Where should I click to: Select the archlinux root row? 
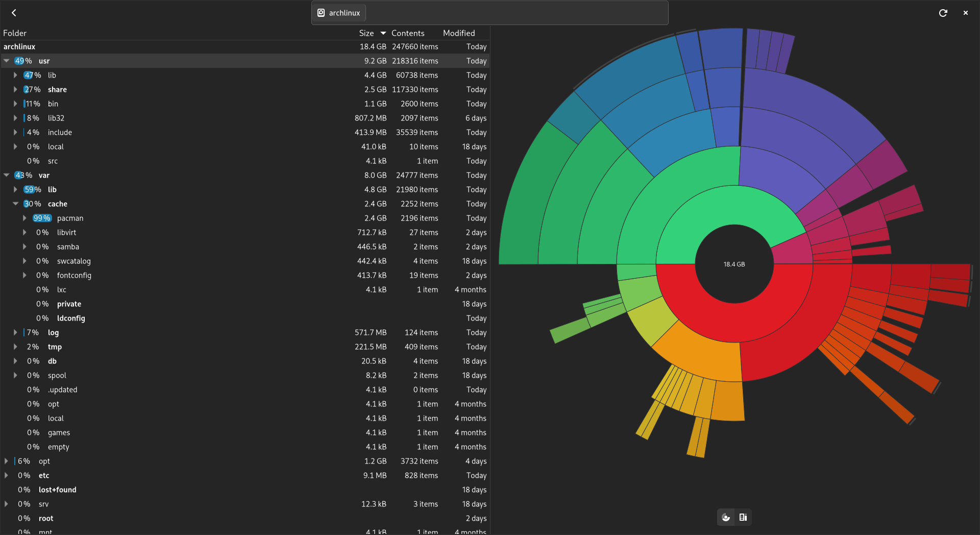[19, 46]
